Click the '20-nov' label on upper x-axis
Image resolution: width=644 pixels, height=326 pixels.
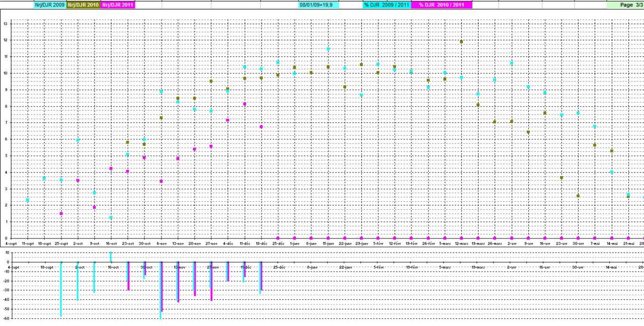(x=194, y=243)
